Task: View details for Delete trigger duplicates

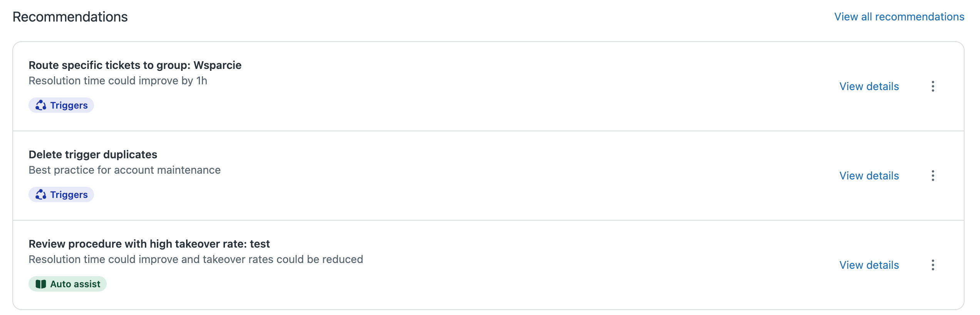Action: [869, 176]
